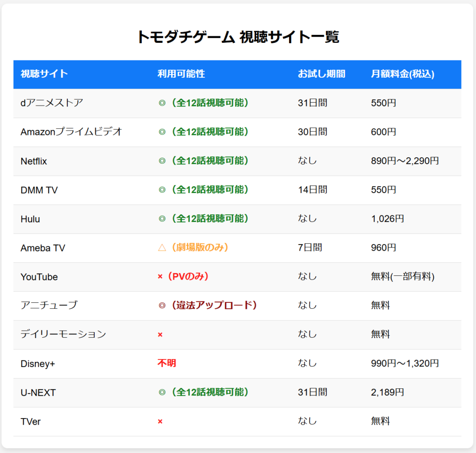Click the 1,026円 price for Hulu
The image size is (476, 453).
point(388,219)
